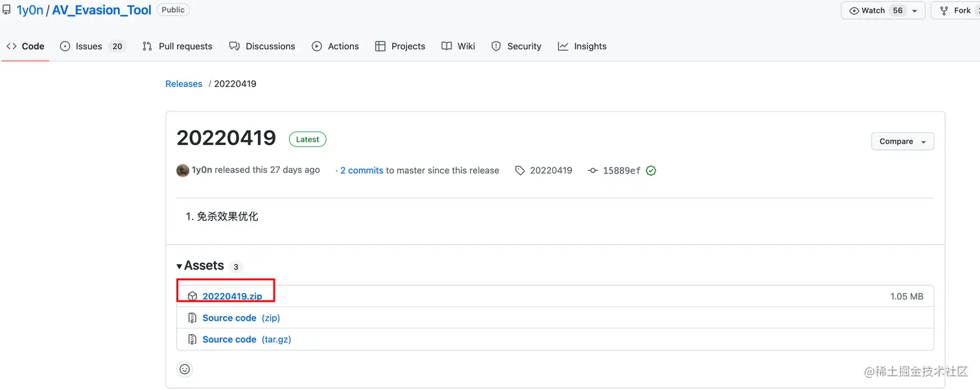Click the Actions play icon

coord(317,46)
